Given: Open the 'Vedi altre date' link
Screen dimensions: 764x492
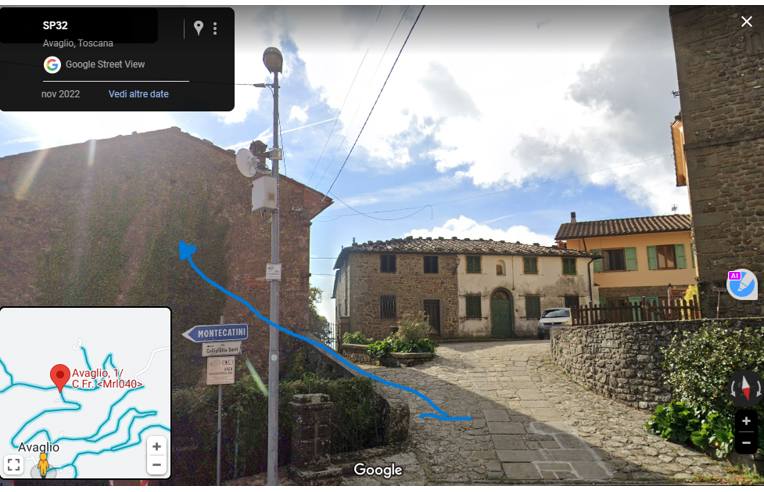Looking at the screenshot, I should 138,94.
